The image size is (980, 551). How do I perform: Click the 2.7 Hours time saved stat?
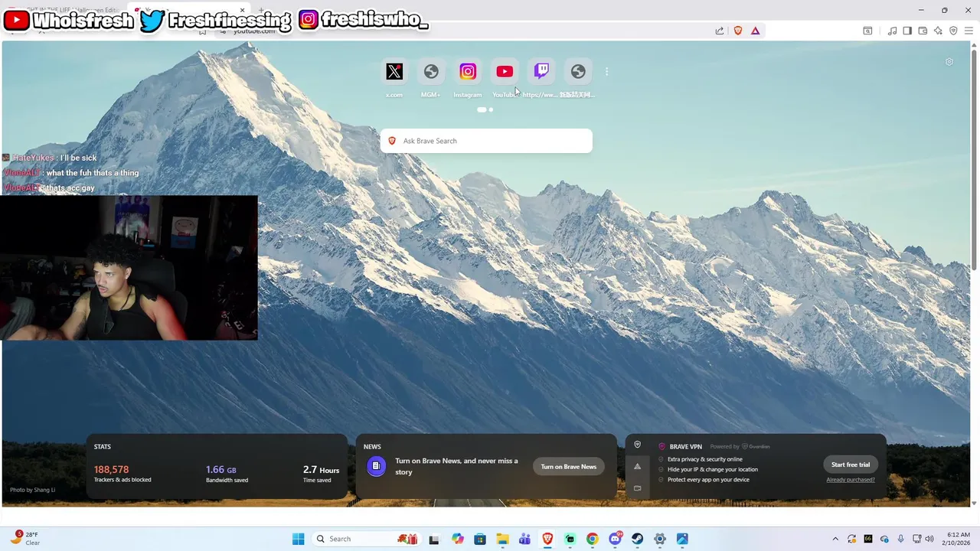click(321, 469)
